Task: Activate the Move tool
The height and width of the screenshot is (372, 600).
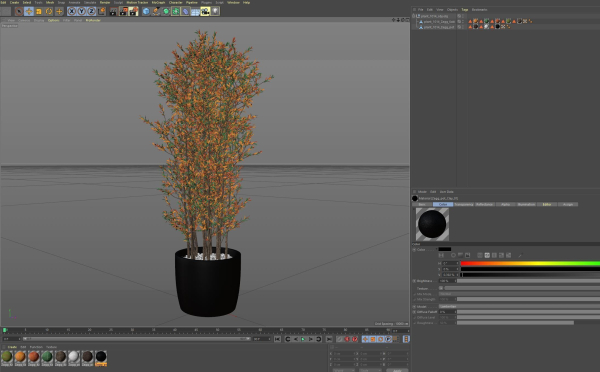Action: 29,11
